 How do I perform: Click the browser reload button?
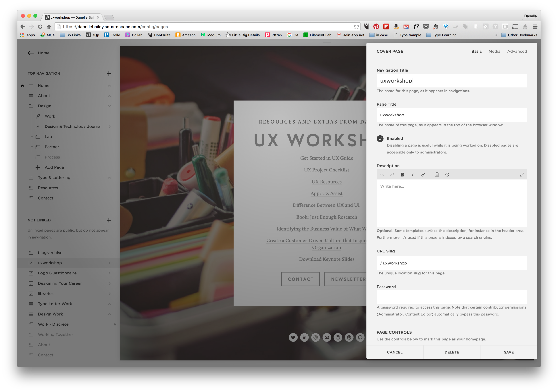tap(40, 27)
